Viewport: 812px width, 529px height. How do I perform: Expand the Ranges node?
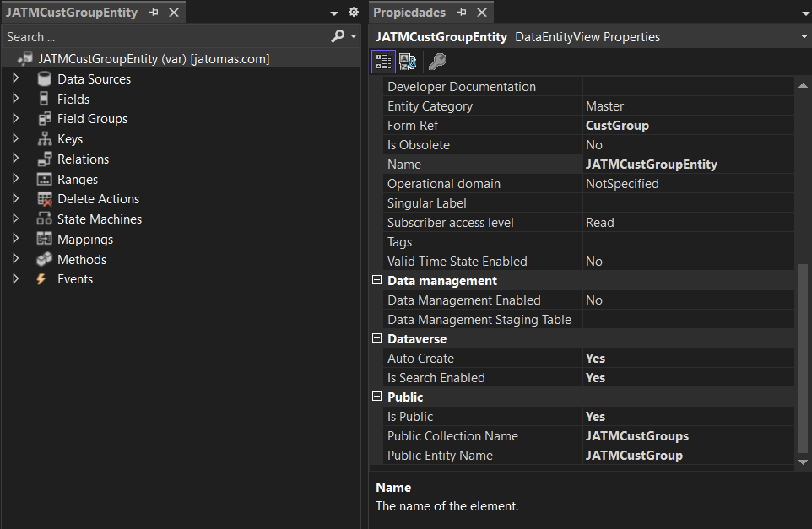tap(15, 179)
